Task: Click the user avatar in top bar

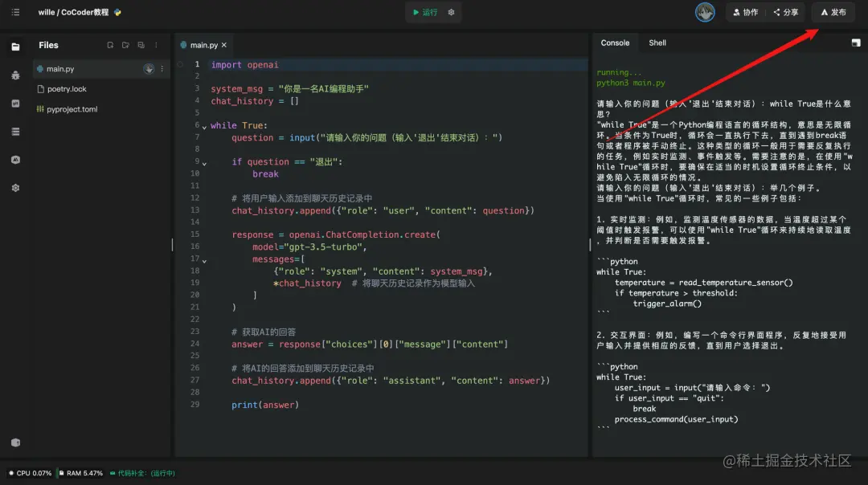Action: coord(705,12)
